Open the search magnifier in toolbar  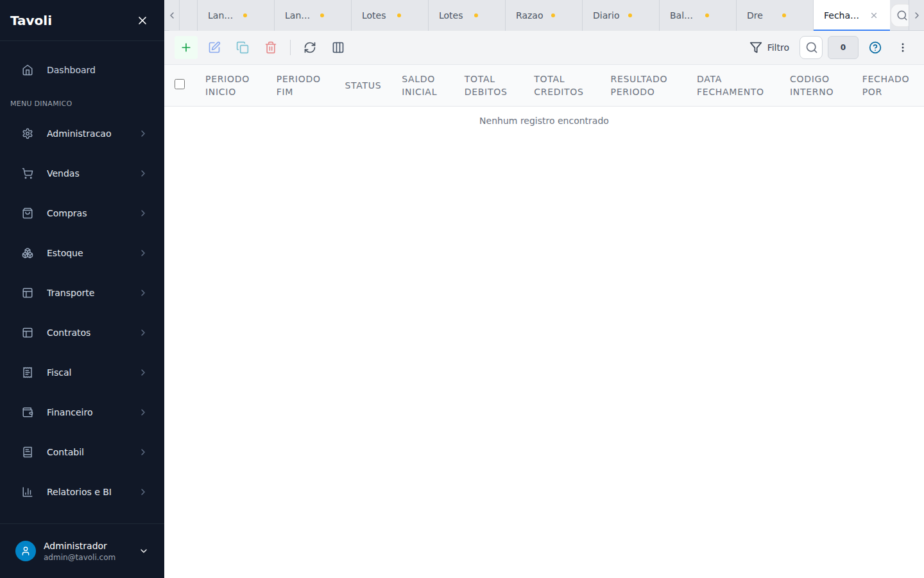pyautogui.click(x=811, y=48)
